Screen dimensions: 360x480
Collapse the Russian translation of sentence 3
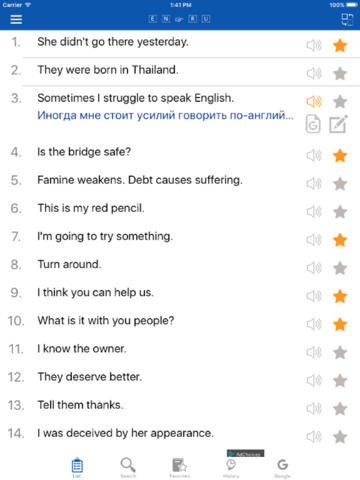click(x=165, y=115)
